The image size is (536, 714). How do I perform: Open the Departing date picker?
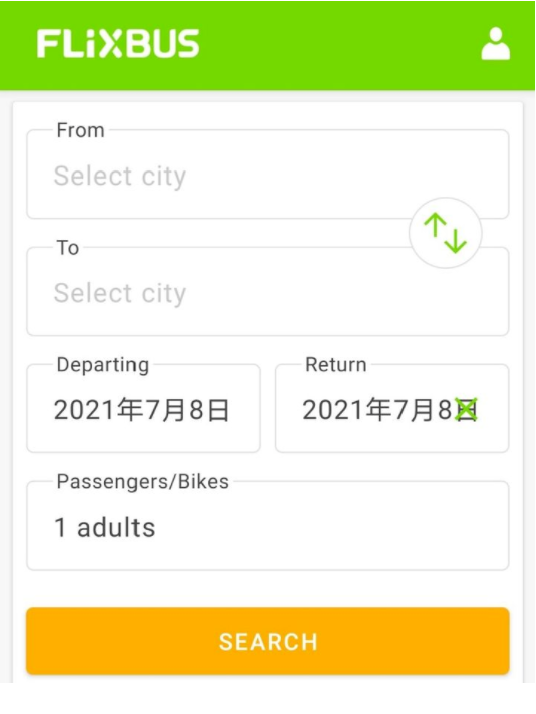tap(143, 408)
